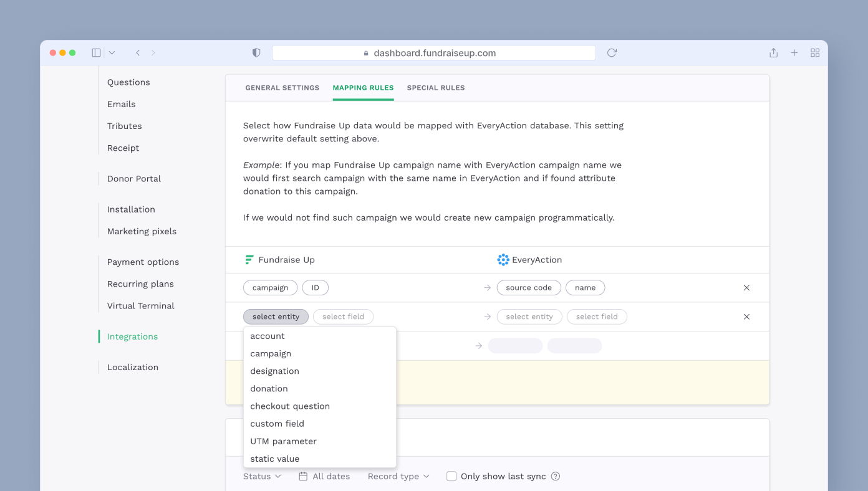Viewport: 868px width, 491px height.
Task: Go forward using browser forward arrow
Action: [x=153, y=53]
